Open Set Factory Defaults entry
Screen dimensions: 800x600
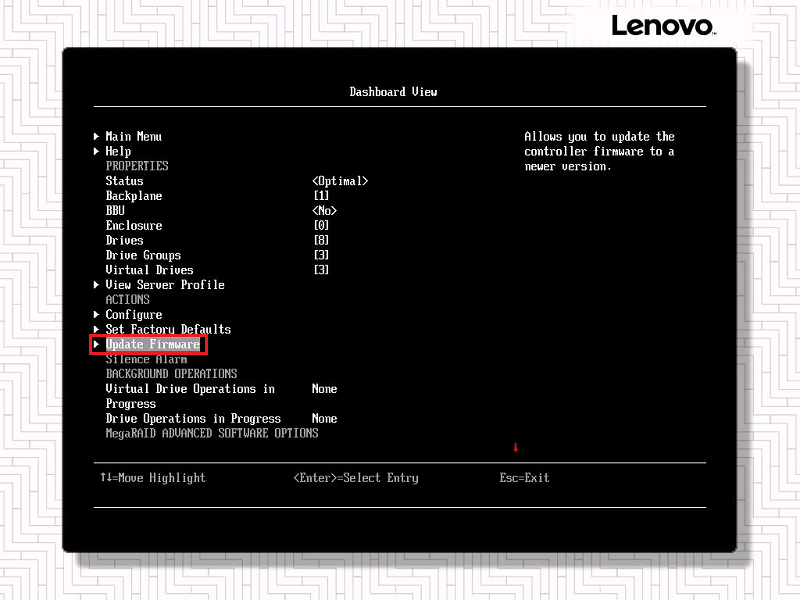(167, 329)
